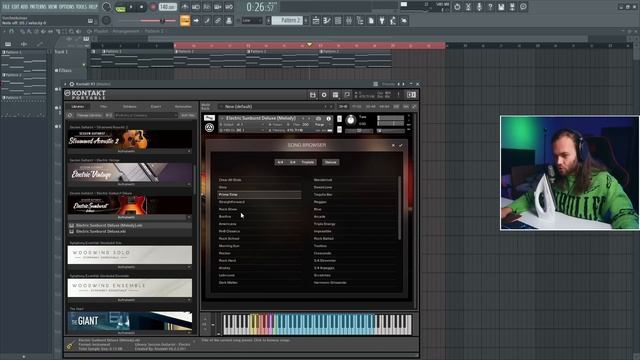Open the PATTERNS menu

[38, 7]
